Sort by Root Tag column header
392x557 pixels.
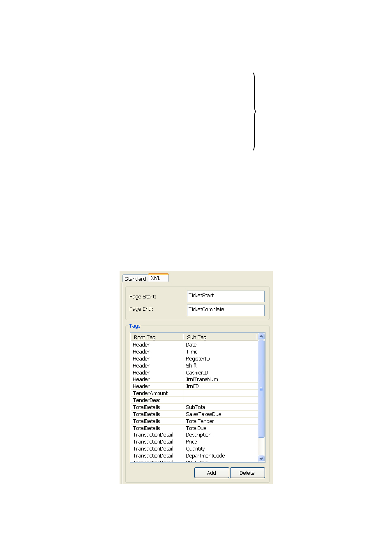click(157, 337)
